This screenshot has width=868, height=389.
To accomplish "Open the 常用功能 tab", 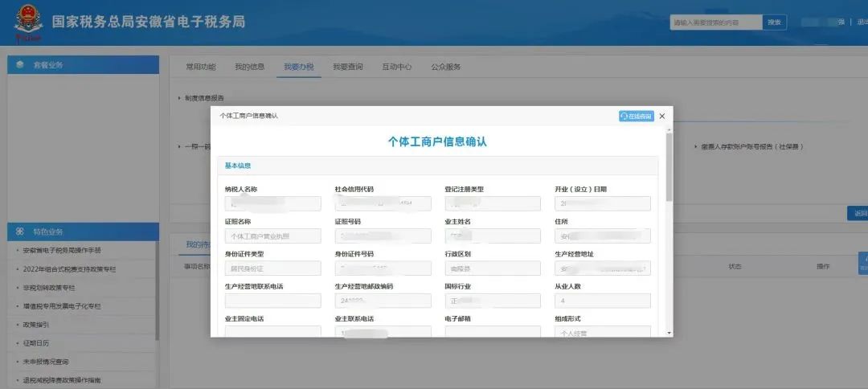I will point(201,67).
